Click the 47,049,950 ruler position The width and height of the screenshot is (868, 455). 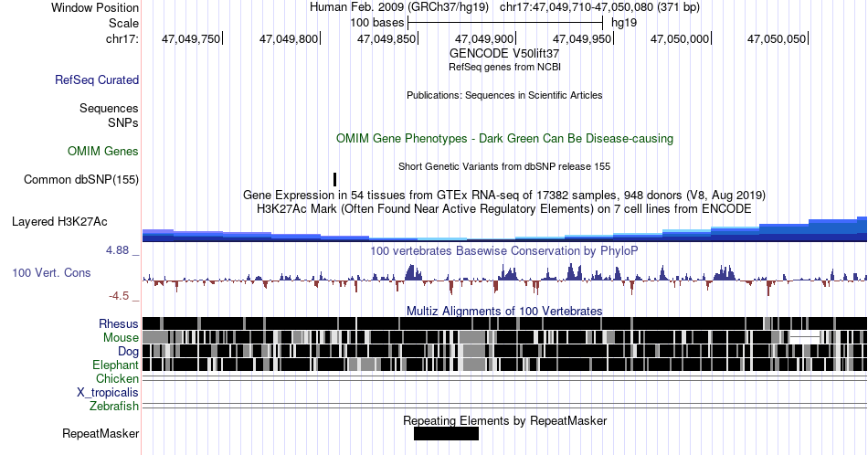click(582, 38)
